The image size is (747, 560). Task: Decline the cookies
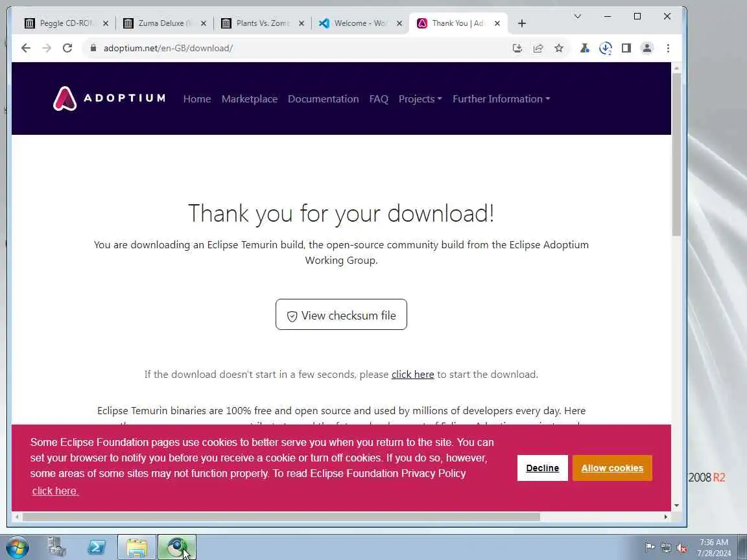tap(542, 468)
